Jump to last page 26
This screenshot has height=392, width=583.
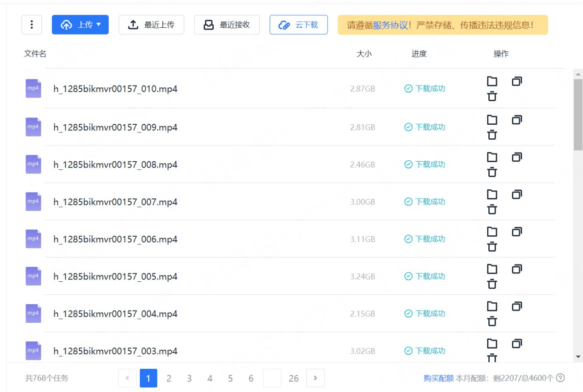(294, 378)
